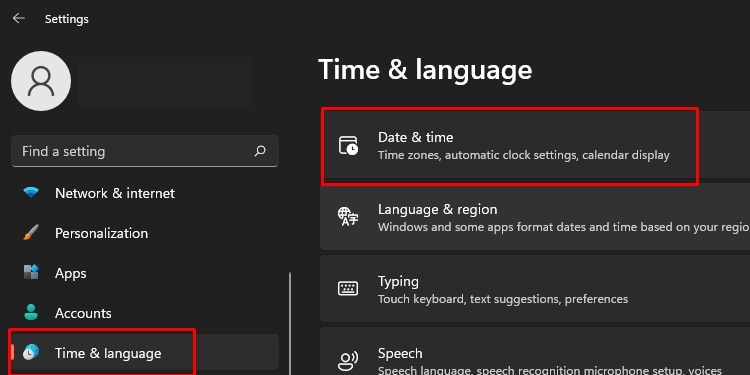Click the Typing keyboard icon

pyautogui.click(x=348, y=289)
